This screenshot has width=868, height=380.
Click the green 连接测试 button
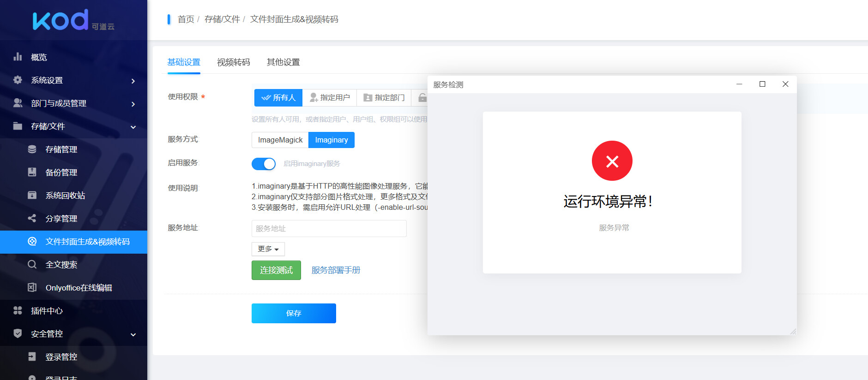pos(276,270)
